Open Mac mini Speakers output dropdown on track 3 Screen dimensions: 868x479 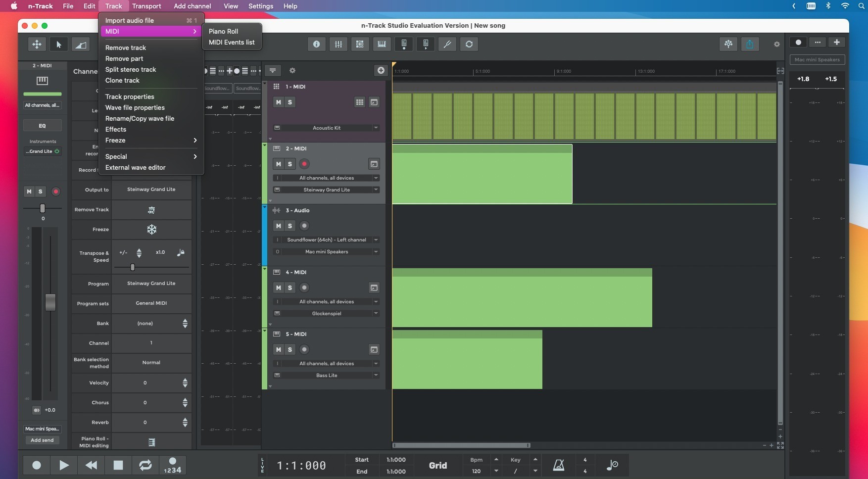(327, 251)
